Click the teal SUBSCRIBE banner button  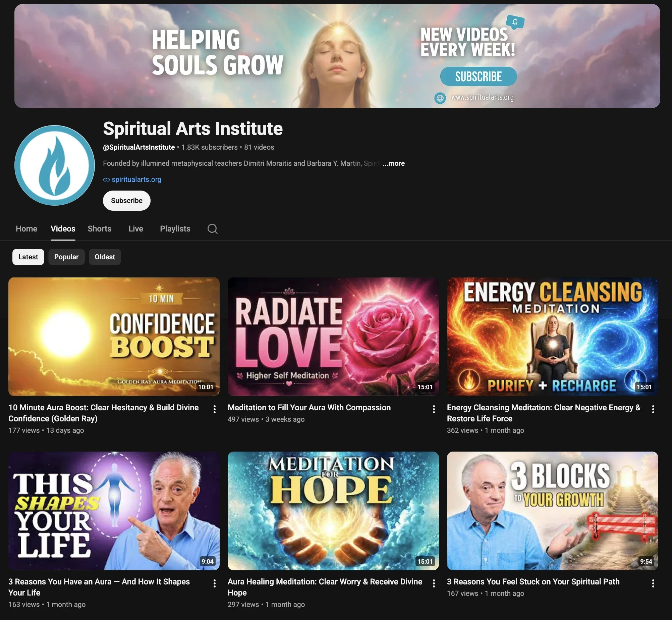(479, 76)
